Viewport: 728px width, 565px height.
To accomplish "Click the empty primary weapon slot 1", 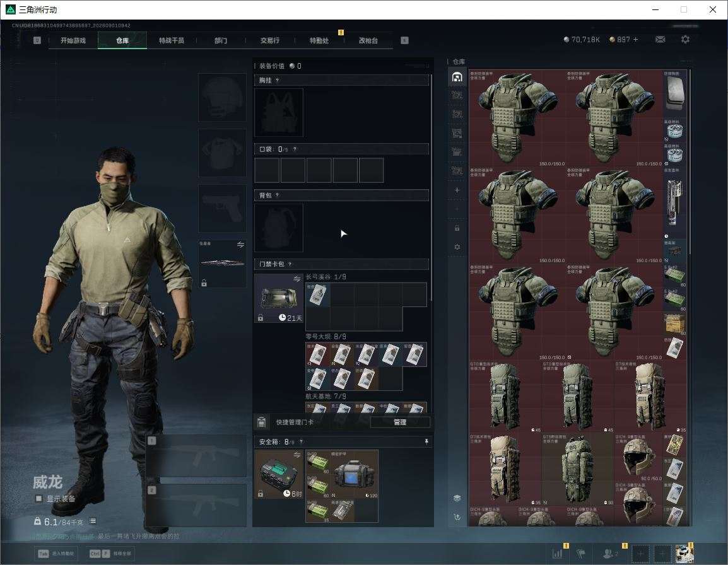I will (196, 455).
